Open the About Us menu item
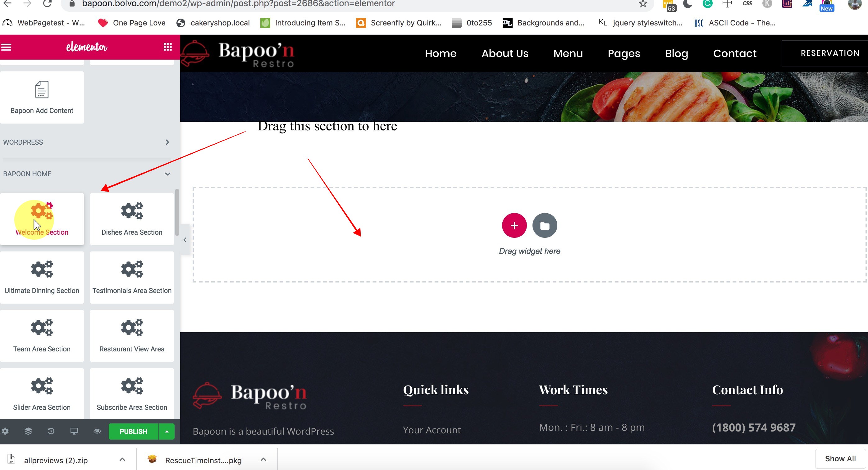Viewport: 868px width, 470px height. [x=505, y=53]
